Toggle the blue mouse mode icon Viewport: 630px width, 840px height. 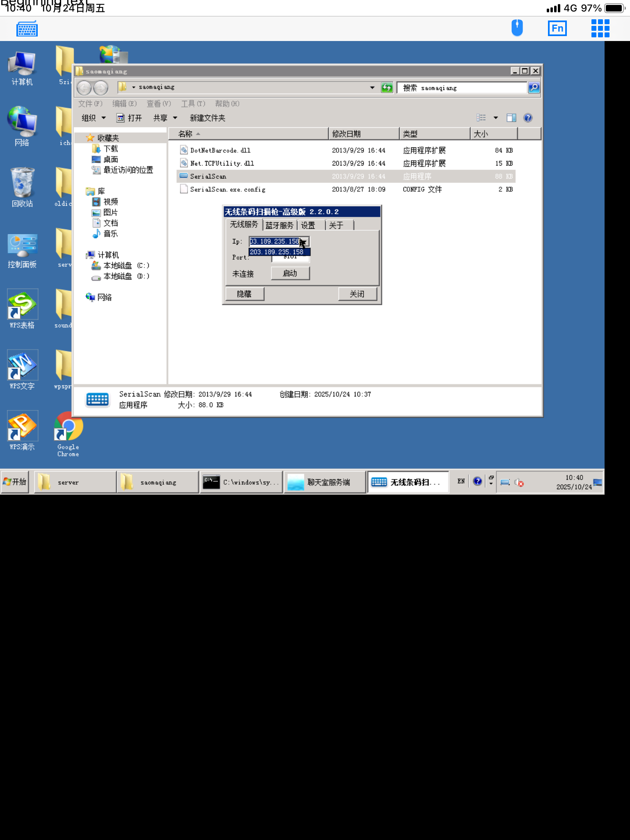point(517,28)
